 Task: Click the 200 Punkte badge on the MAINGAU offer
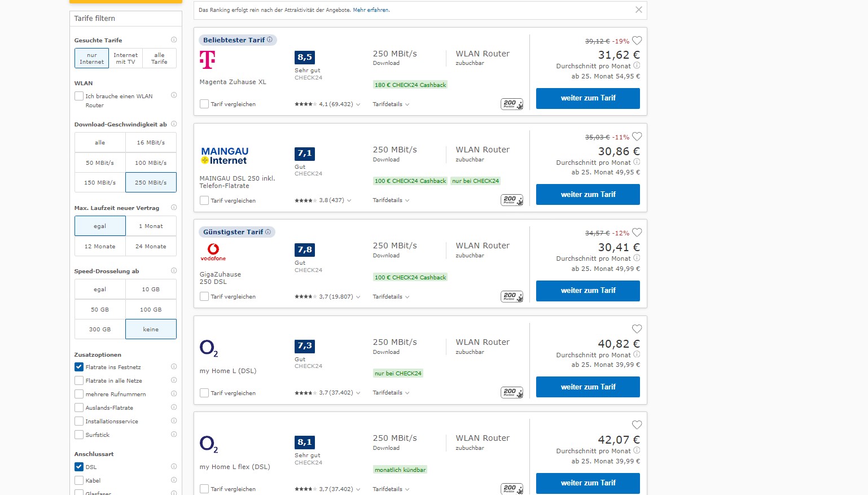(511, 200)
